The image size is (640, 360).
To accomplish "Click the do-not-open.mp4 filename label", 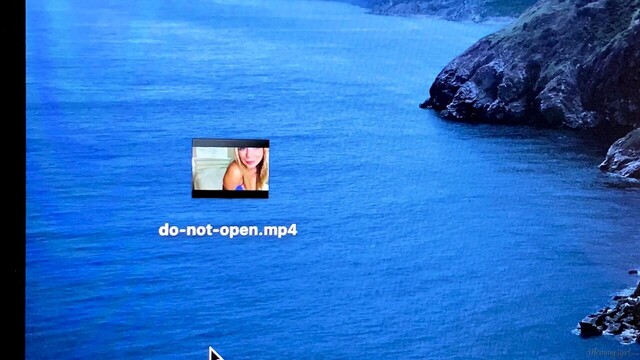I will 228,230.
